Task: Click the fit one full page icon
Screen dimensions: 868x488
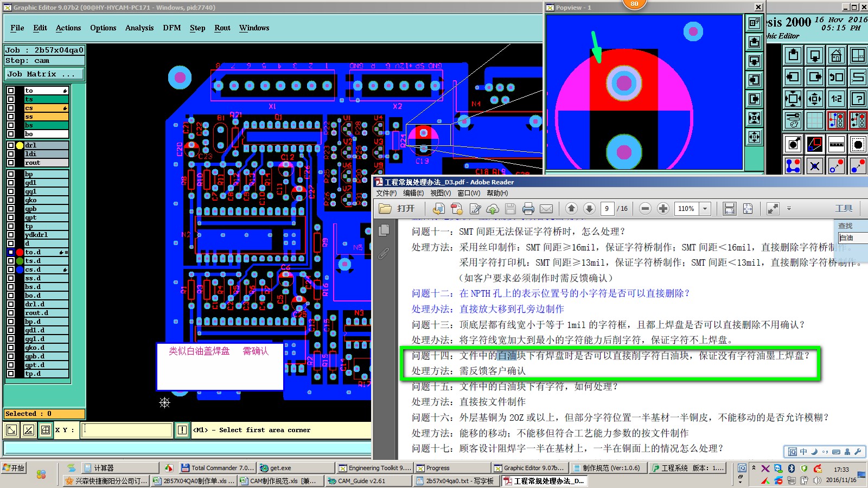Action: [x=748, y=209]
